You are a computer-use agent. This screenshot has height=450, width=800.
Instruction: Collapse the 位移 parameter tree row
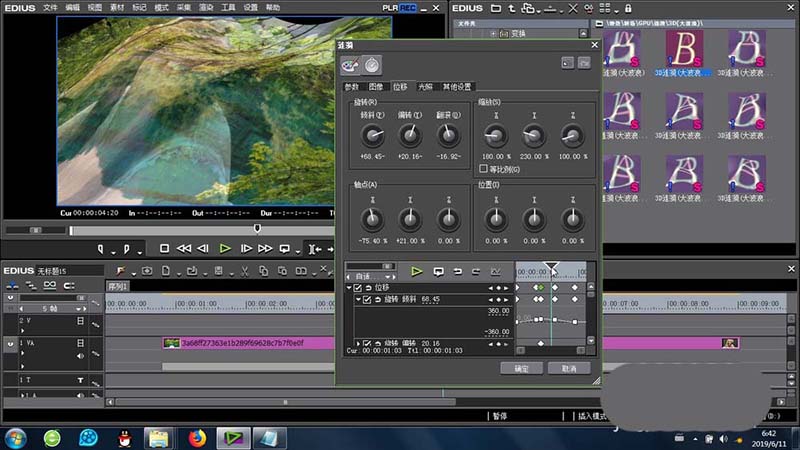click(x=348, y=288)
